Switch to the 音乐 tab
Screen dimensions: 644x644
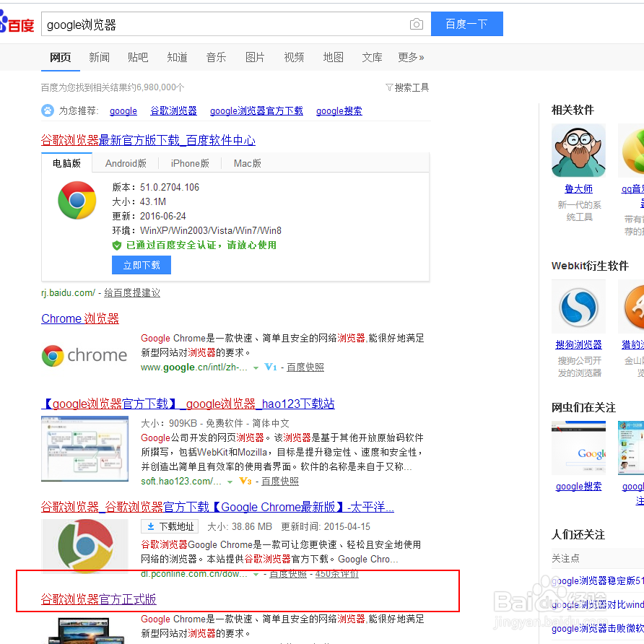click(x=216, y=57)
